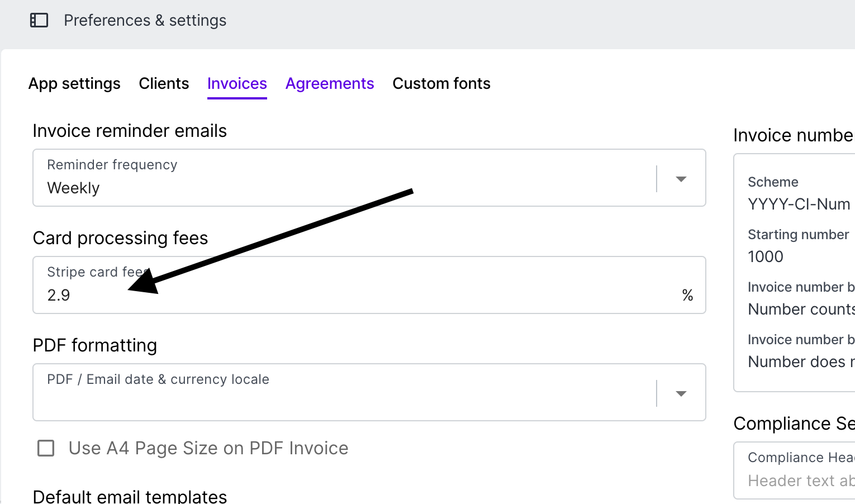Click the Number counts option text
This screenshot has width=855, height=504.
coord(801,309)
